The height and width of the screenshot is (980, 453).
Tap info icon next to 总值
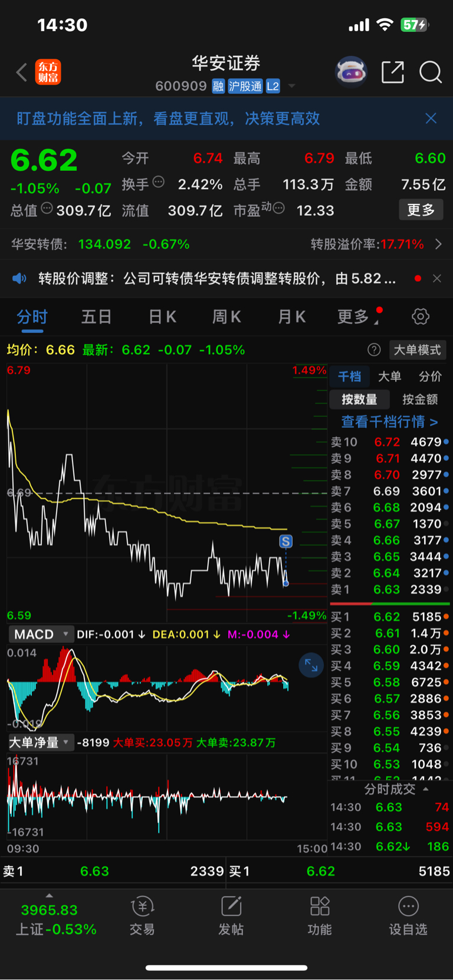(x=47, y=208)
